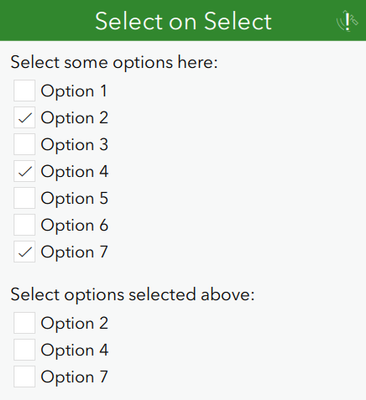Select the 'Option 5' label text
This screenshot has height=400, width=366.
74,198
